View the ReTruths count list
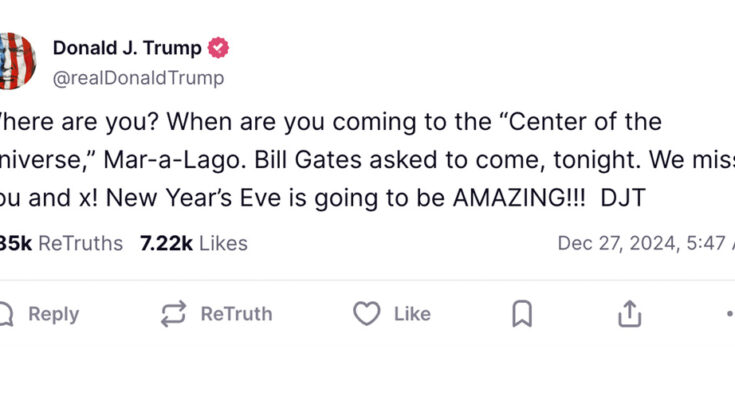This screenshot has width=735, height=400. [x=62, y=243]
